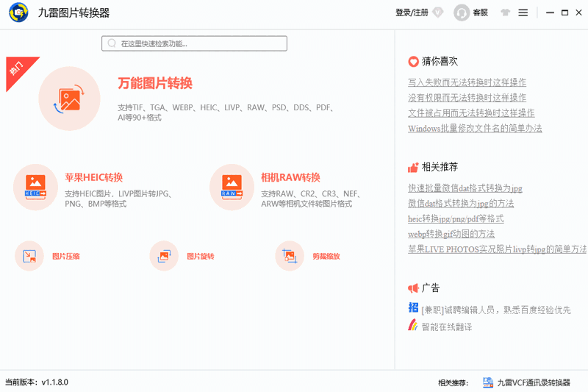Open link 快速批量微信dat格式转换为jpg

coord(465,188)
